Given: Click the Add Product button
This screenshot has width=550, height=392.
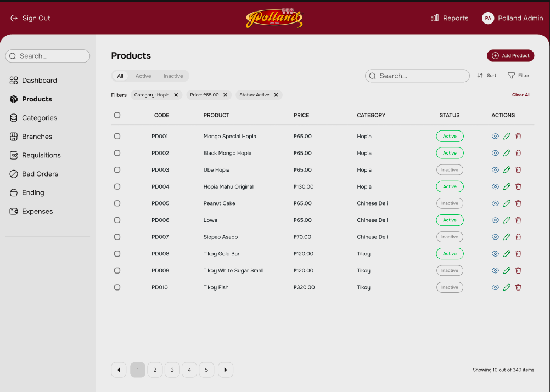Looking at the screenshot, I should (510, 55).
